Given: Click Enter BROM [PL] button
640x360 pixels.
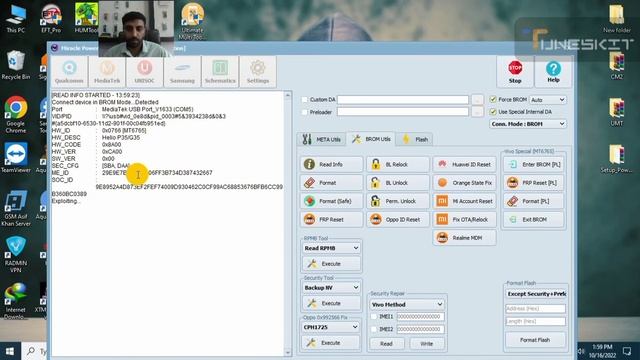Looking at the screenshot, I should (534, 164).
